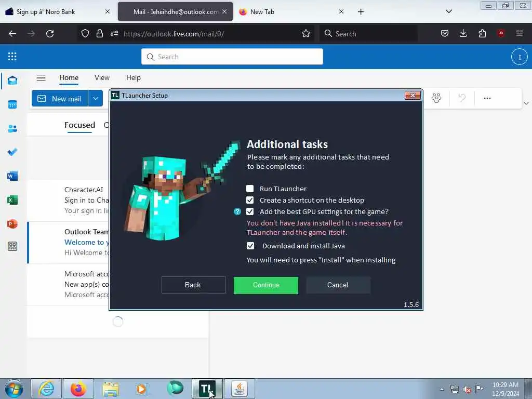This screenshot has width=532, height=399.
Task: Open Excel from Outlook sidebar
Action: point(12,200)
